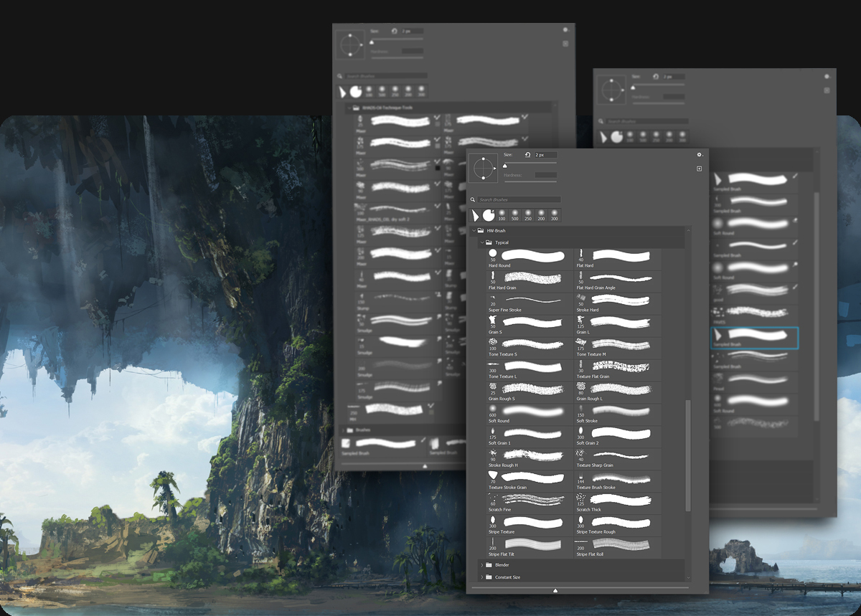
Task: Choose the Stripe Flat Roll brush
Action: click(618, 548)
